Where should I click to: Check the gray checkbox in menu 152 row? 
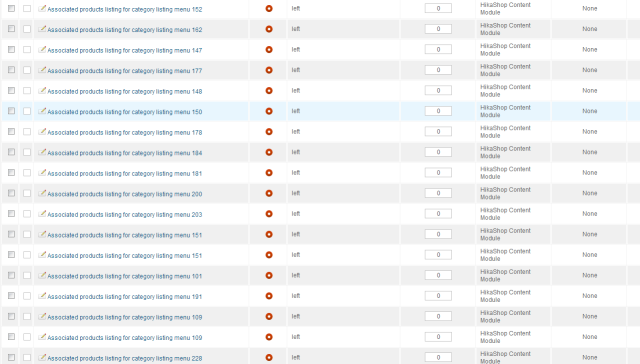pyautogui.click(x=11, y=8)
